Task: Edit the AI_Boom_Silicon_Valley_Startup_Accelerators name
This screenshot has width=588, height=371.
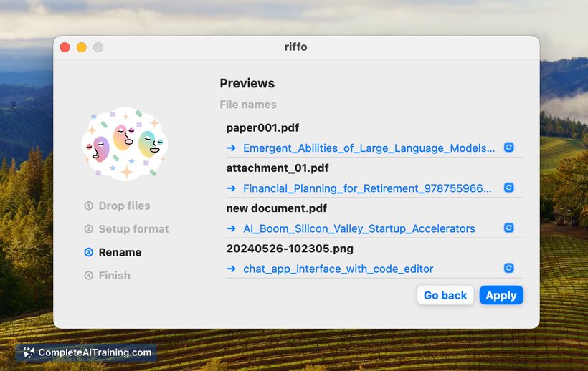Action: pyautogui.click(x=359, y=228)
